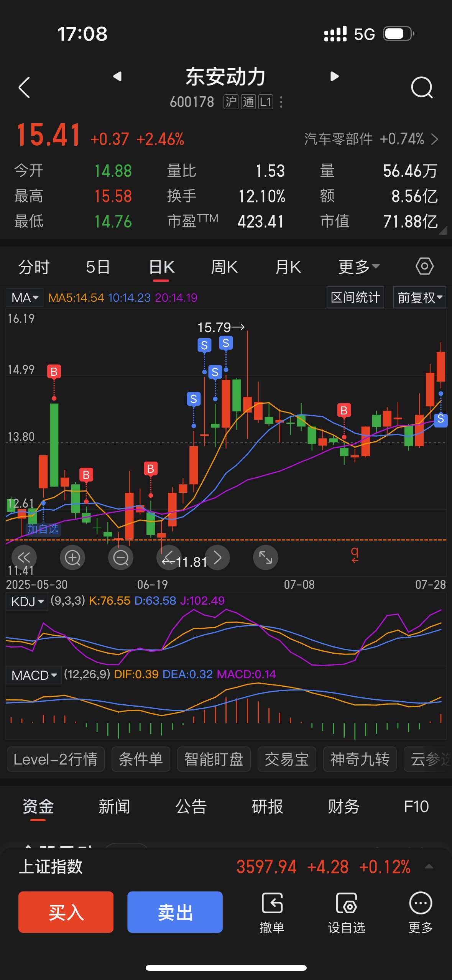The image size is (452, 980).
Task: Expand chart to fullscreen
Action: click(x=266, y=557)
